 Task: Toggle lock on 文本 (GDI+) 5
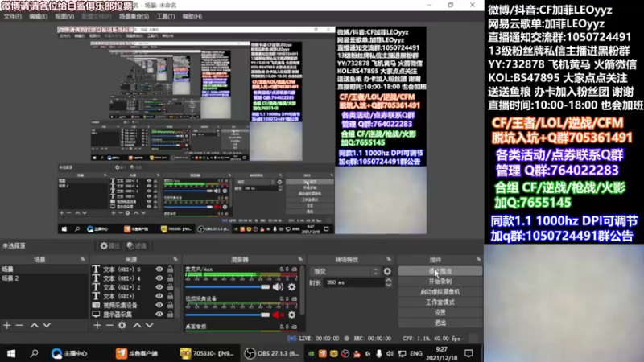tap(170, 269)
